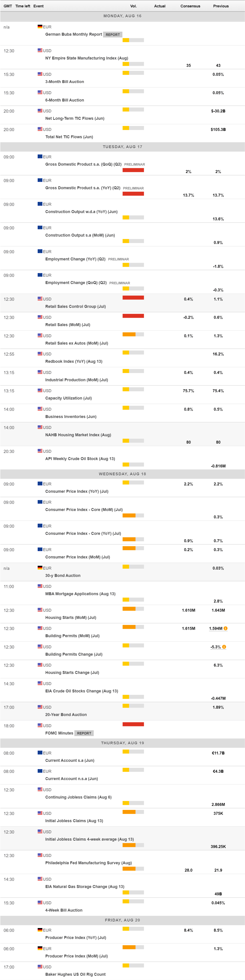Image resolution: width=245 pixels, height=980 pixels.
Task: Click German flag for Producer Price Index YoY
Action: [40, 930]
